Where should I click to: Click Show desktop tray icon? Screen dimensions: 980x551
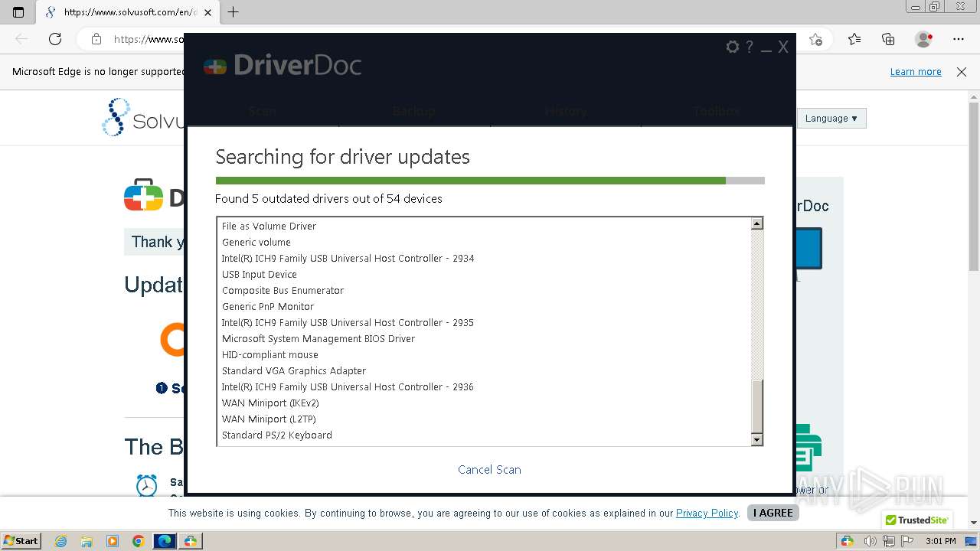point(971,541)
